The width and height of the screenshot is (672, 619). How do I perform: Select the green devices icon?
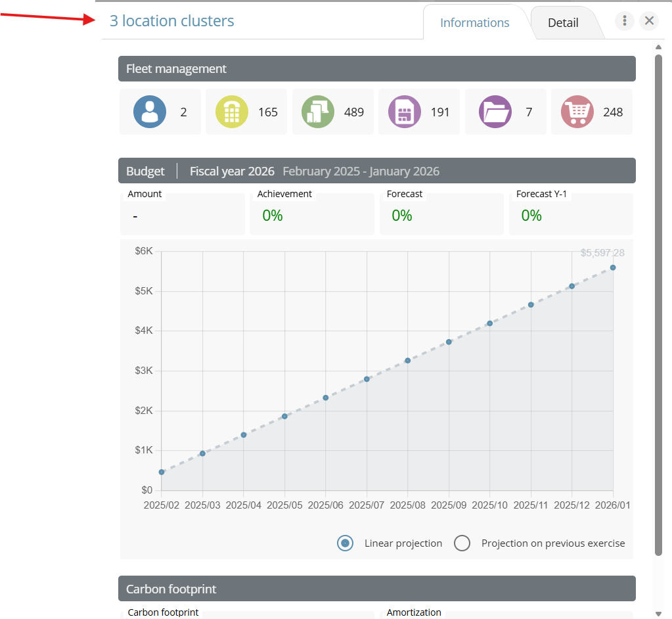click(x=318, y=112)
